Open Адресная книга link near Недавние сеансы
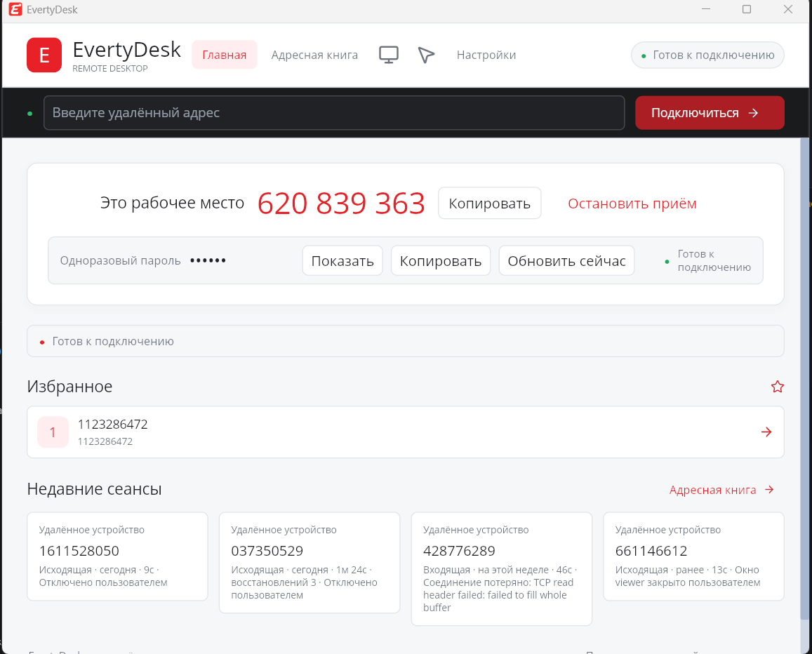Viewport: 812px width, 654px height. click(721, 490)
